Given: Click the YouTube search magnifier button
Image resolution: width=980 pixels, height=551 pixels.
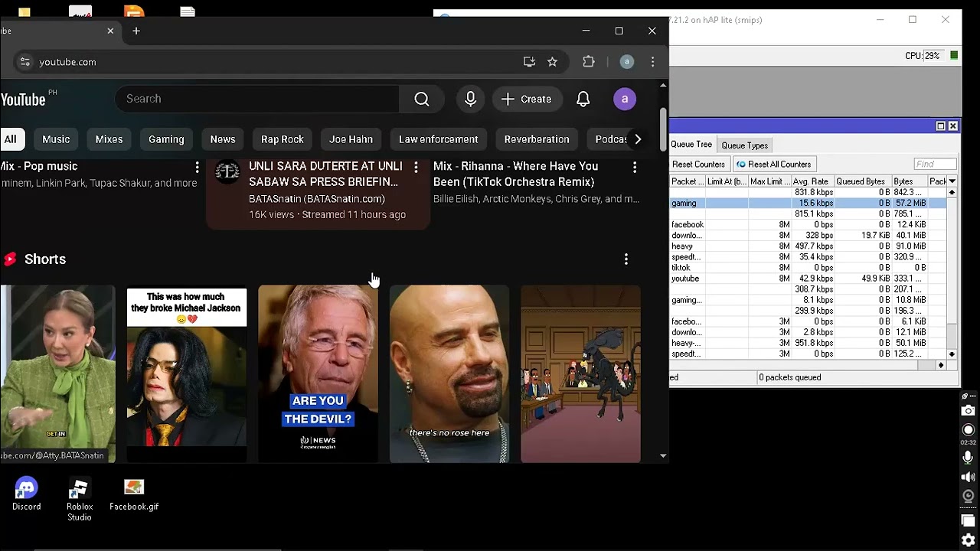Looking at the screenshot, I should click(421, 99).
